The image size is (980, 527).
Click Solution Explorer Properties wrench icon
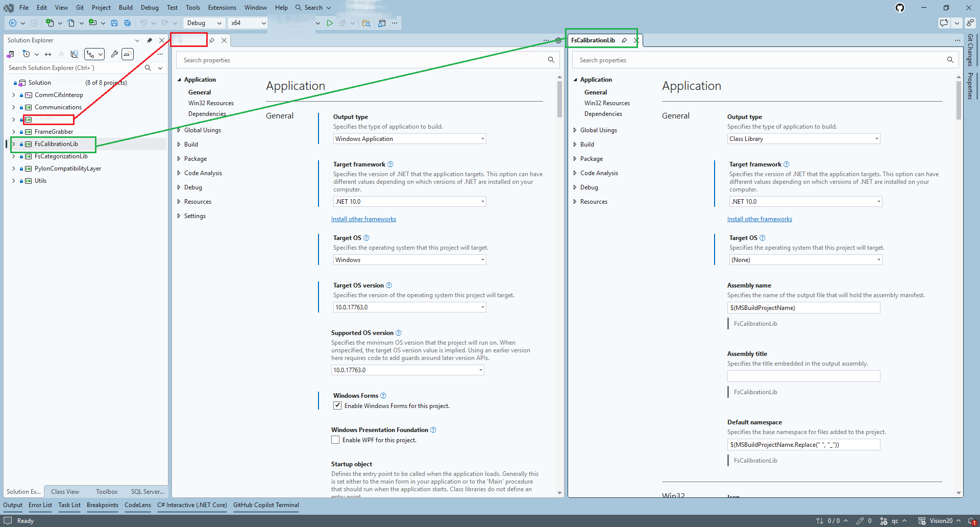114,54
